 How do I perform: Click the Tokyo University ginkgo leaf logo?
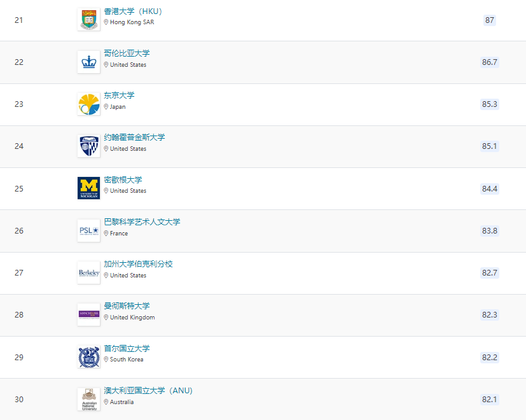pyautogui.click(x=88, y=104)
